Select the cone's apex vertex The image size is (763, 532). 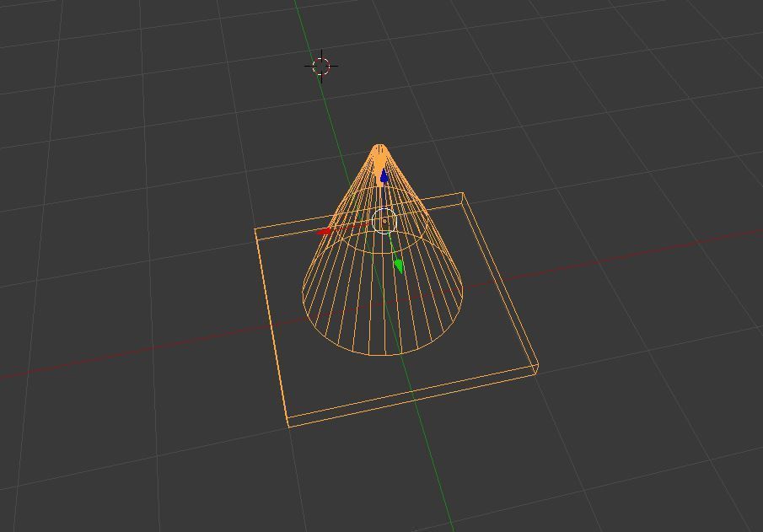(x=380, y=145)
